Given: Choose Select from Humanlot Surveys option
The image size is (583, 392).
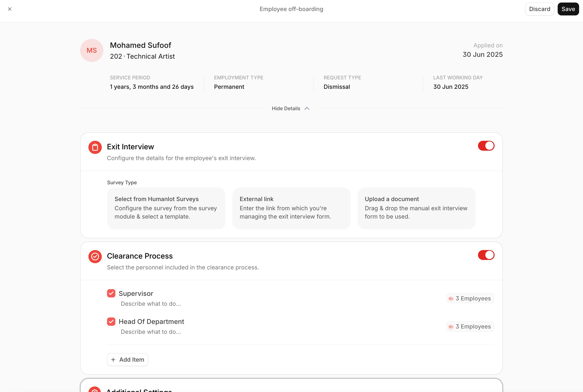Looking at the screenshot, I should tap(166, 208).
